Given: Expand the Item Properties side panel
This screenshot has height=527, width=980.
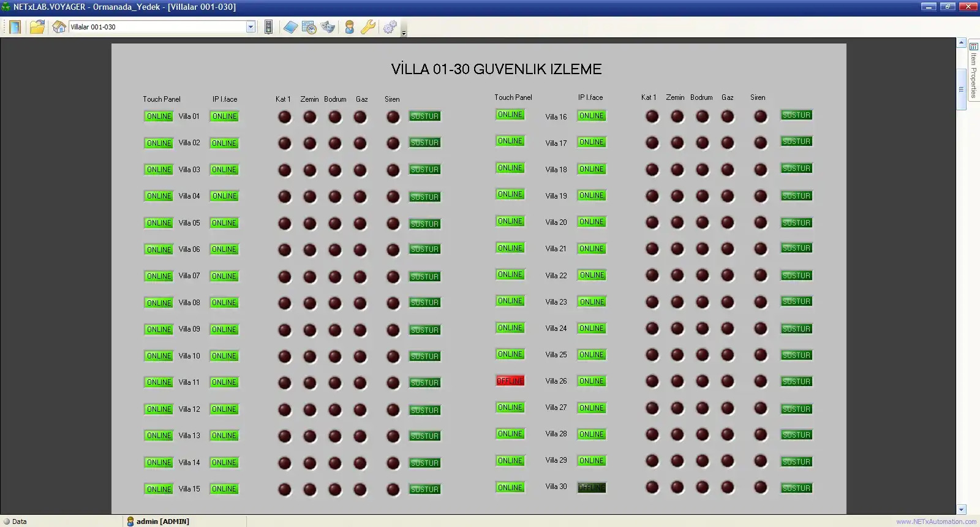Looking at the screenshot, I should coord(973,70).
